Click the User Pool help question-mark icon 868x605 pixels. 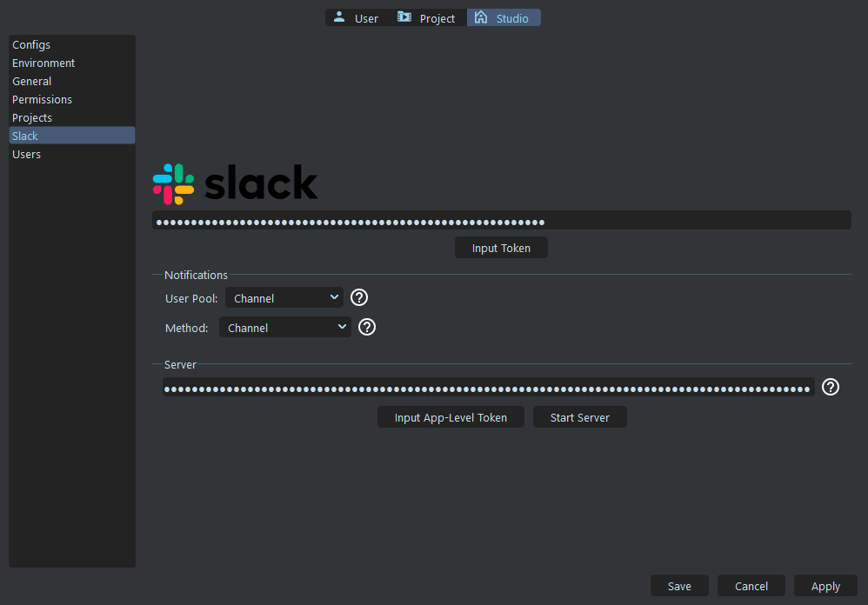click(359, 297)
